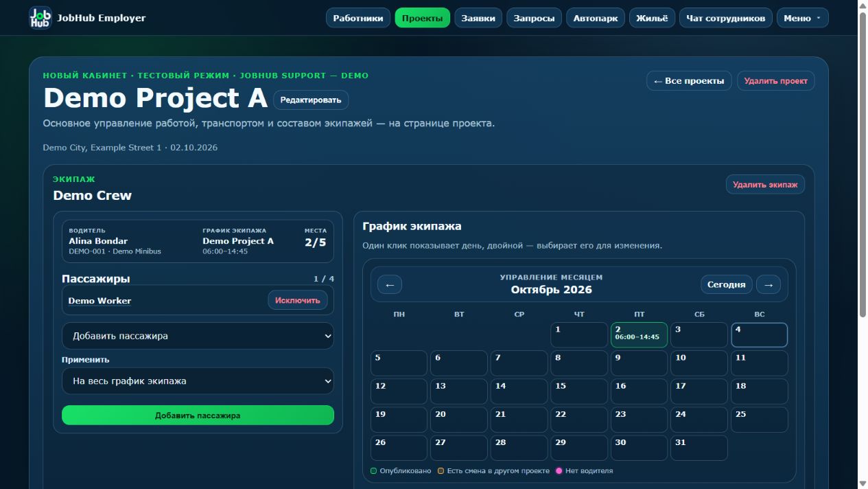The image size is (868, 489).
Task: Click the orange other-project shift legend marker
Action: click(440, 471)
